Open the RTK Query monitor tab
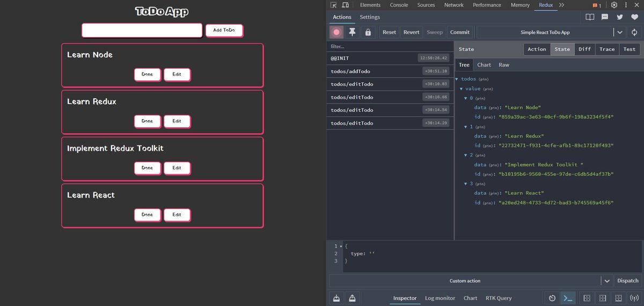Image resolution: width=644 pixels, height=306 pixels. 499,298
